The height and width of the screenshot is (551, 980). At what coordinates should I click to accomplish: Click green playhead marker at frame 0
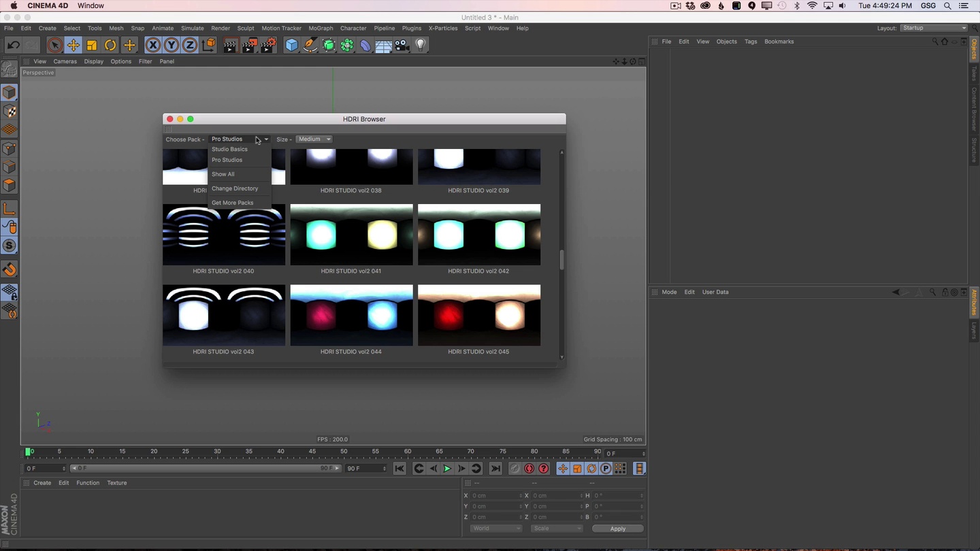29,451
